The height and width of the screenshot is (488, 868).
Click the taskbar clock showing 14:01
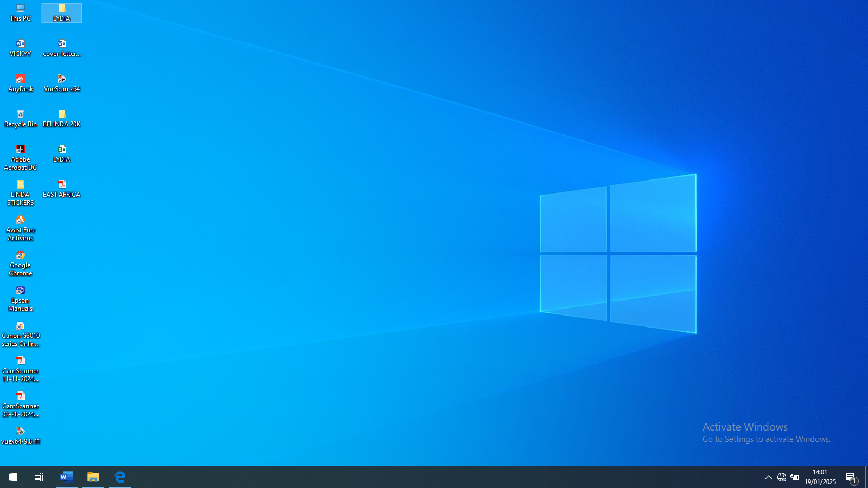click(x=820, y=477)
